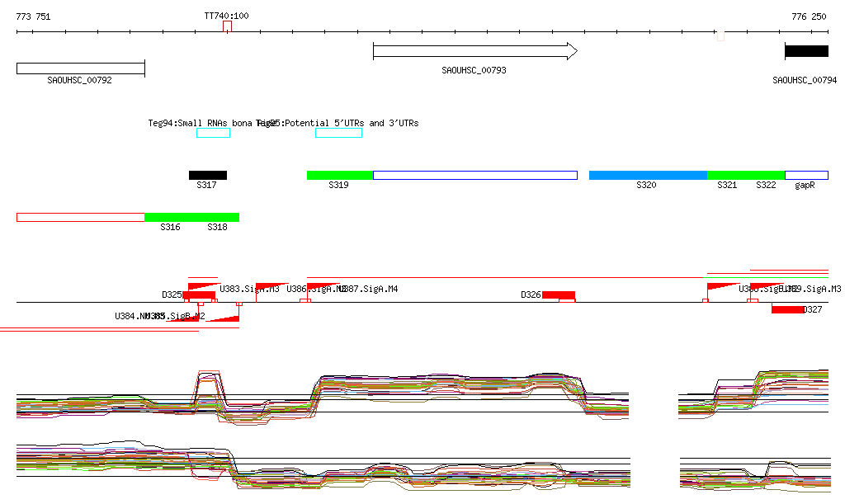
Task: Click the S317 expression peak in upper plot
Action: 209,385
